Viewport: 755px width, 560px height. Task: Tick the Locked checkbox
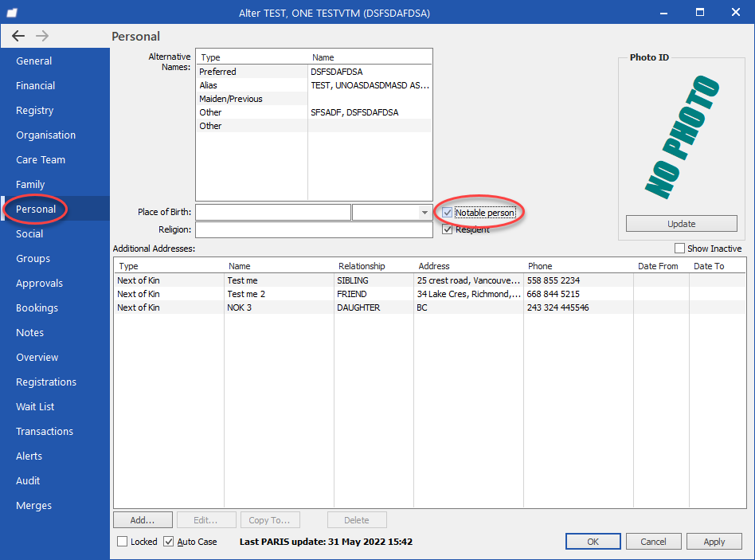123,541
